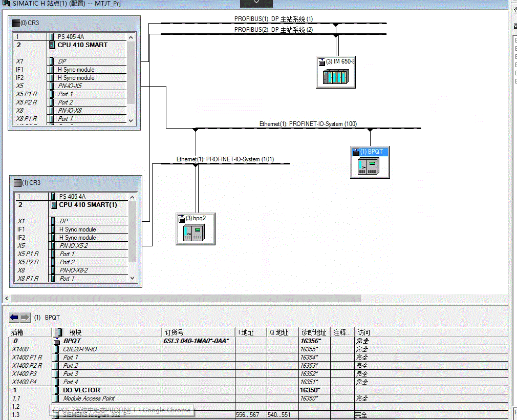Click the bpq2 drive device icon

(194, 233)
